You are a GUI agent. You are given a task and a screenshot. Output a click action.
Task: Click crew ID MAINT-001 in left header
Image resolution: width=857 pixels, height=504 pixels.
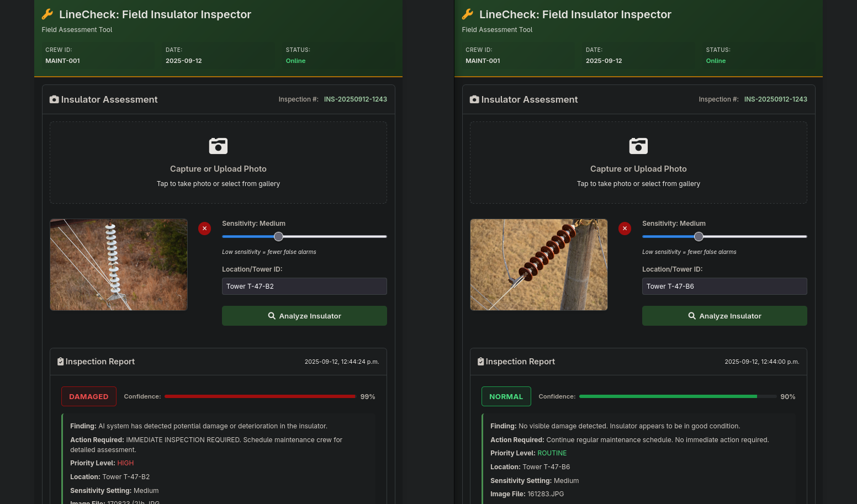coord(62,61)
